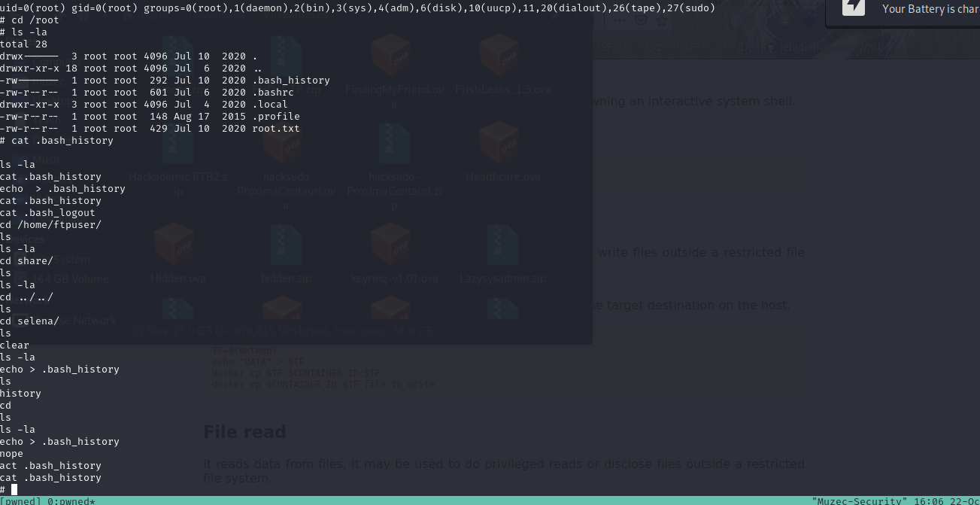Select the Lazysysadmin.zip archive icon
Image resolution: width=980 pixels, height=505 pixels.
[x=502, y=245]
